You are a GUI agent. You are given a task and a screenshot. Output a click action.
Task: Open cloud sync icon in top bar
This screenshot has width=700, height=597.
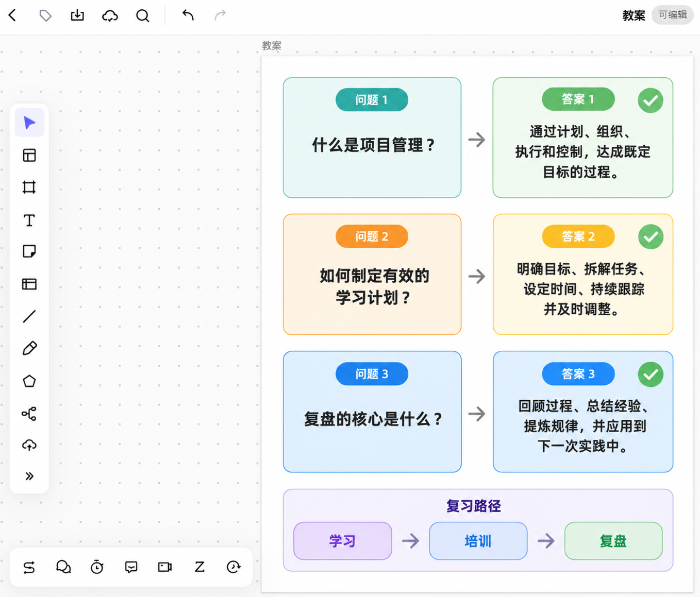click(x=110, y=15)
